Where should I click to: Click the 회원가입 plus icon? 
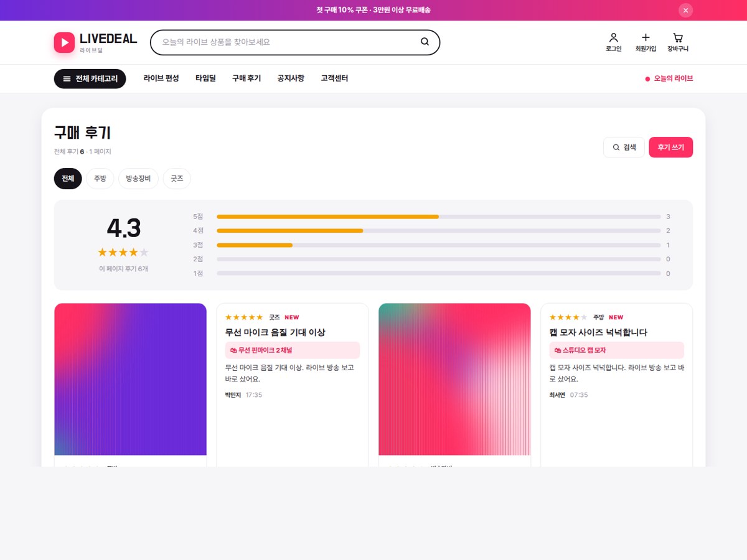coord(646,37)
